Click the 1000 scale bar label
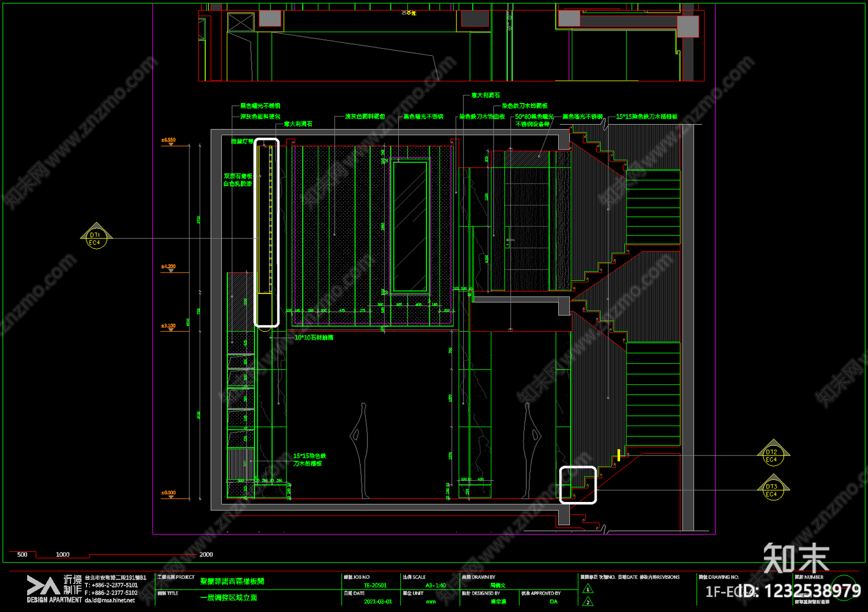868x612 pixels. pyautogui.click(x=63, y=555)
